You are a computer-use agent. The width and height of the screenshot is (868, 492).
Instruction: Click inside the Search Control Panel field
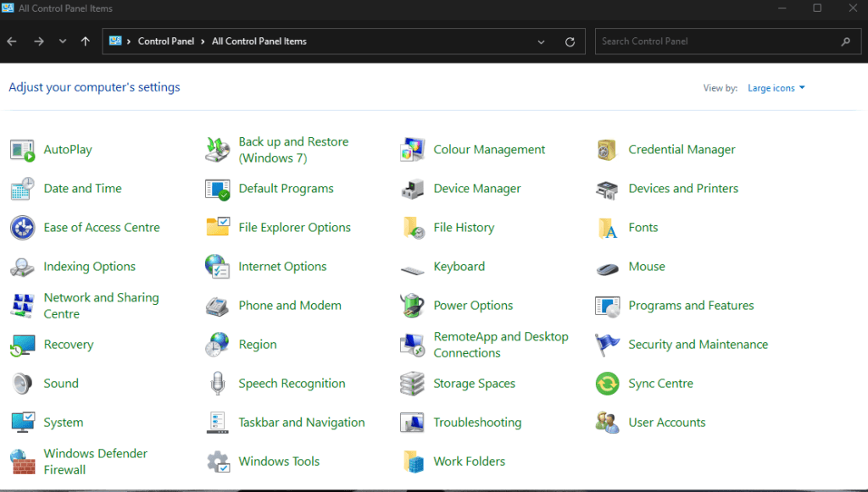pyautogui.click(x=716, y=41)
